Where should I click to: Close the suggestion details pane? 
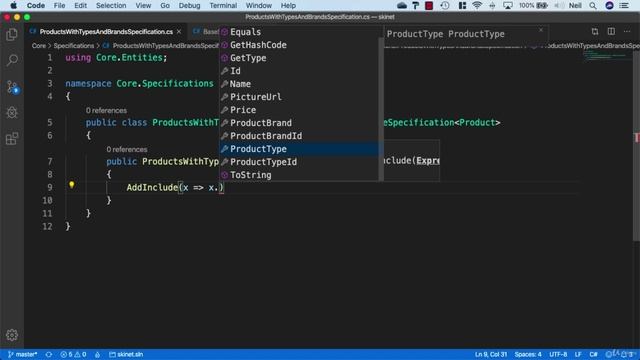(x=541, y=30)
